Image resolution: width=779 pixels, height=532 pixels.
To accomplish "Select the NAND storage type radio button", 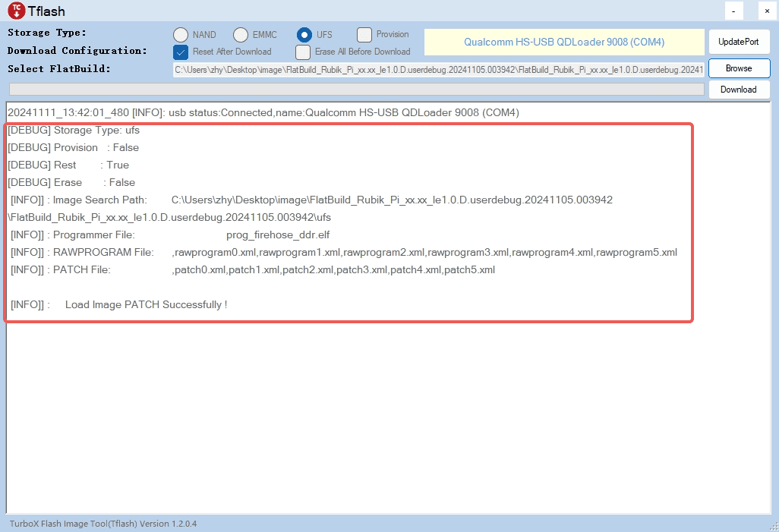I will pos(181,35).
